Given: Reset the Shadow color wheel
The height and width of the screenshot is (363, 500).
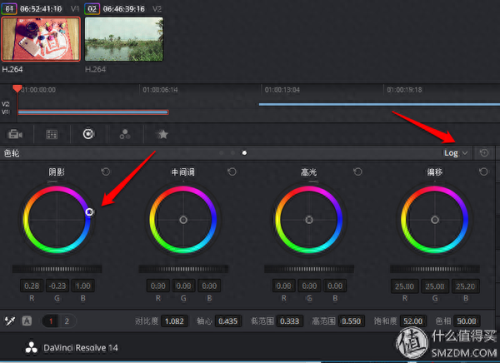Looking at the screenshot, I should click(x=106, y=172).
